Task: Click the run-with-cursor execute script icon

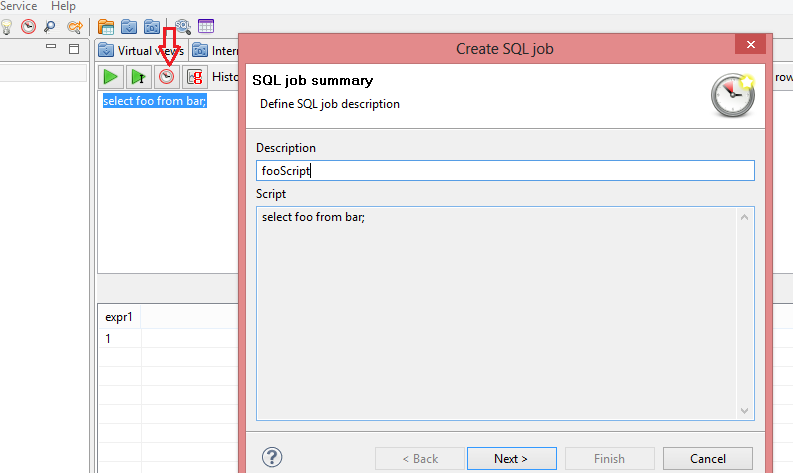Action: (x=139, y=76)
